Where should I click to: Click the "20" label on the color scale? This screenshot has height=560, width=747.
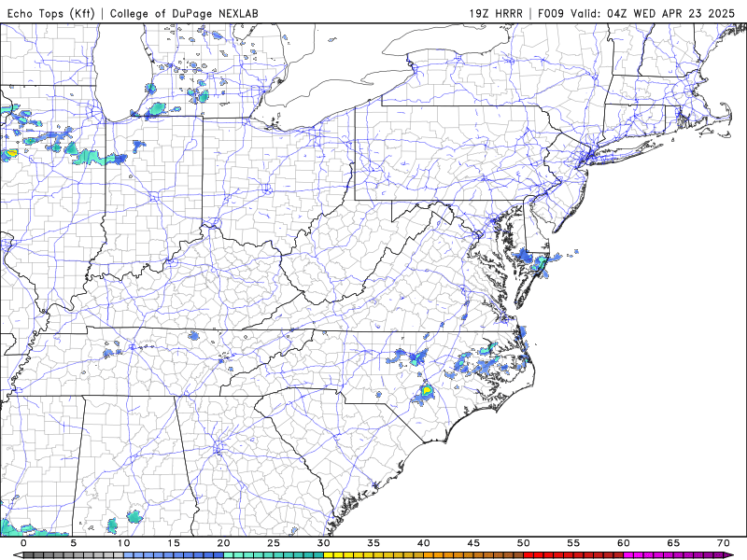pos(223,543)
